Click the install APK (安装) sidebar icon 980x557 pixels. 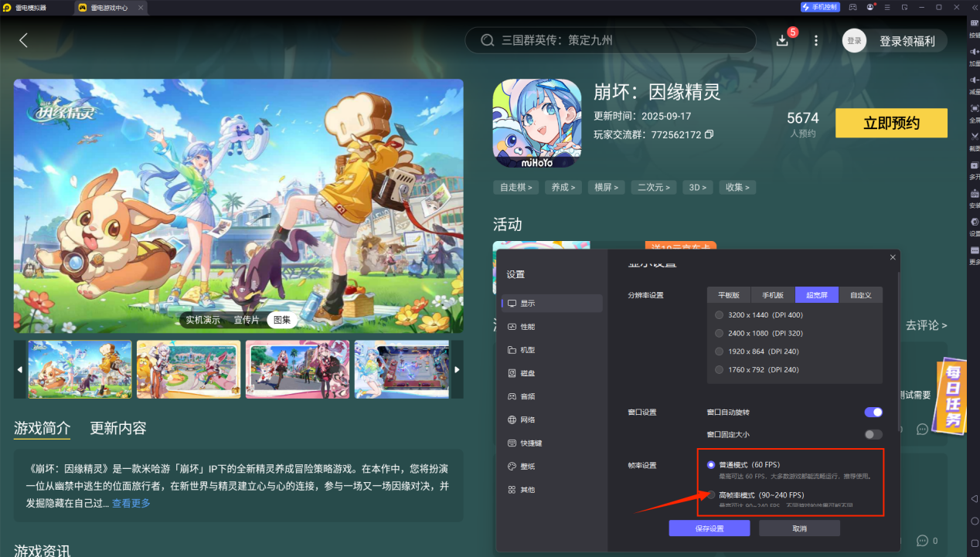pyautogui.click(x=974, y=193)
